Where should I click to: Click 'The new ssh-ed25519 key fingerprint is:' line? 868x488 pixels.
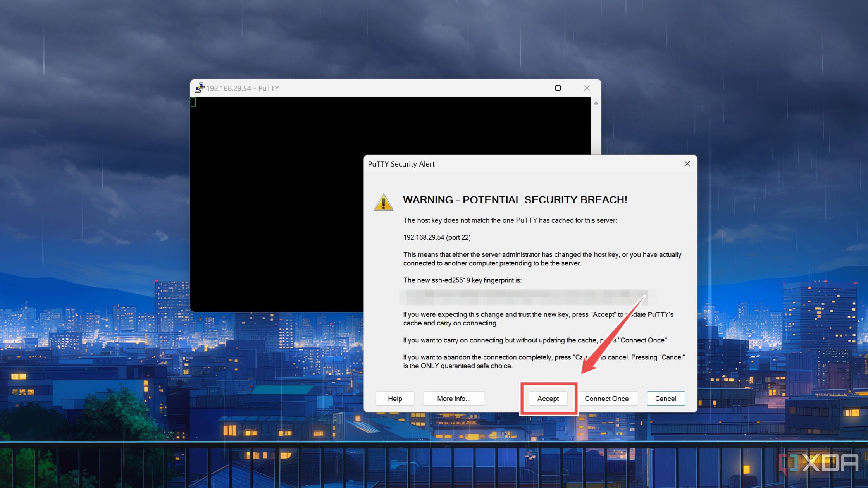tap(462, 280)
